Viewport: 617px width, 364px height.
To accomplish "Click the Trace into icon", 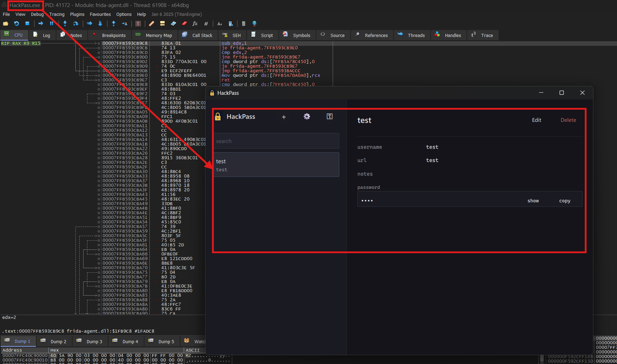I will tap(89, 24).
